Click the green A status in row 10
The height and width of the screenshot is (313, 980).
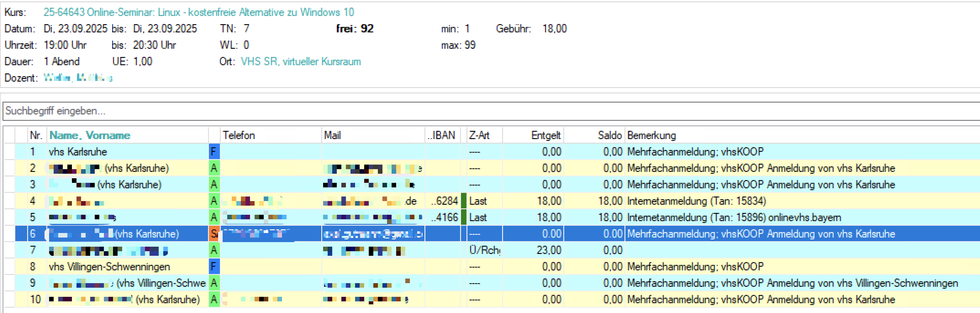click(x=214, y=299)
